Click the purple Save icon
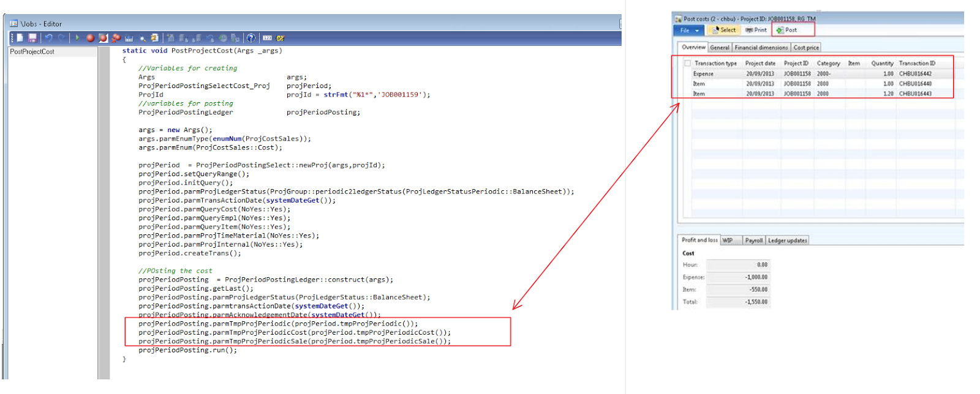This screenshot has width=980, height=394. tap(32, 38)
